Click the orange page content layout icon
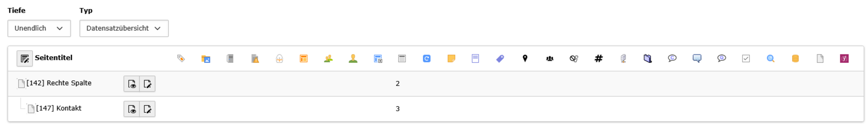The height and width of the screenshot is (132, 868). (303, 59)
